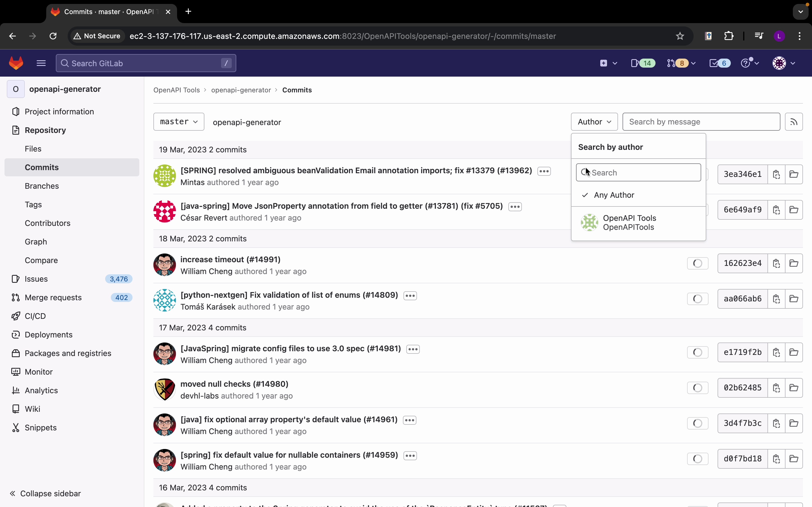This screenshot has height=507, width=812.
Task: Bookmark this page with star icon
Action: point(680,36)
